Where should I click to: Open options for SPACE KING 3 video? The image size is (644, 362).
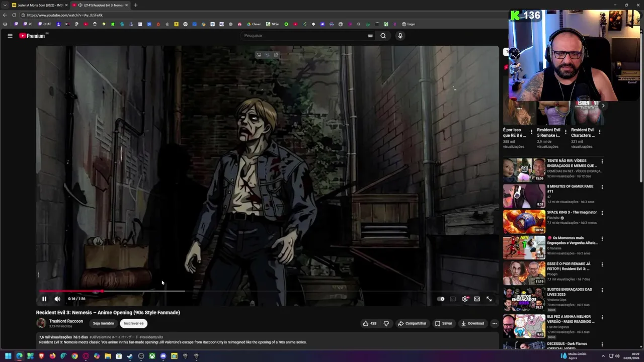coord(602,213)
